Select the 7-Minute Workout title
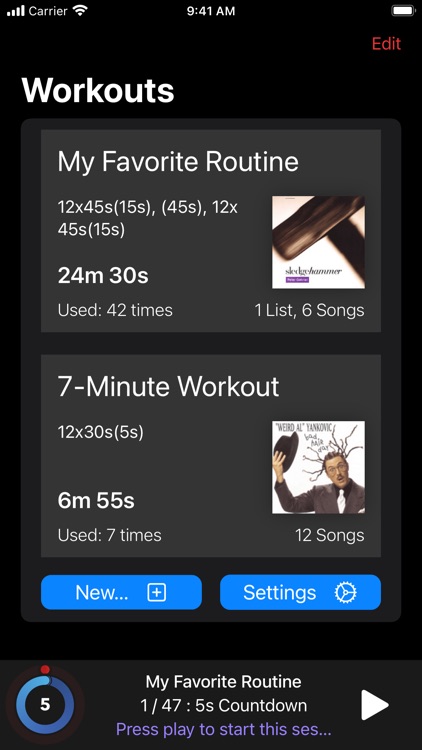 click(168, 386)
